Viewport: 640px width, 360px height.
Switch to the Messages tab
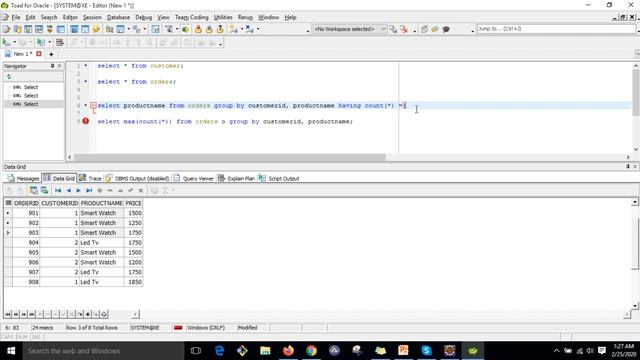(23, 178)
